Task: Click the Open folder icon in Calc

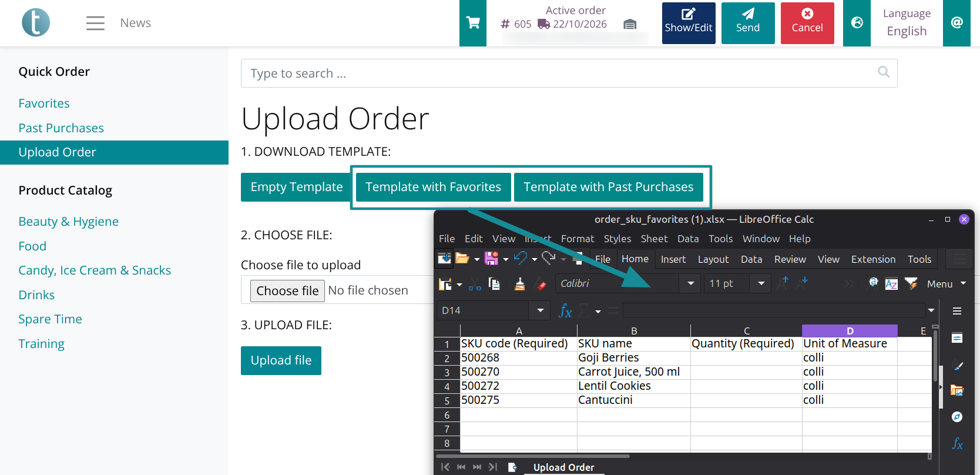Action: (x=462, y=258)
